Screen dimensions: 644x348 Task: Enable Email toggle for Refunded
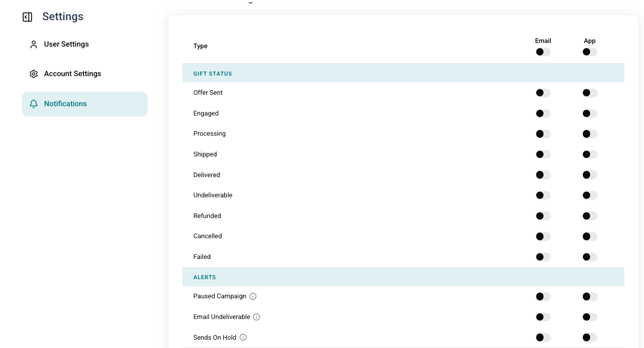[543, 216]
